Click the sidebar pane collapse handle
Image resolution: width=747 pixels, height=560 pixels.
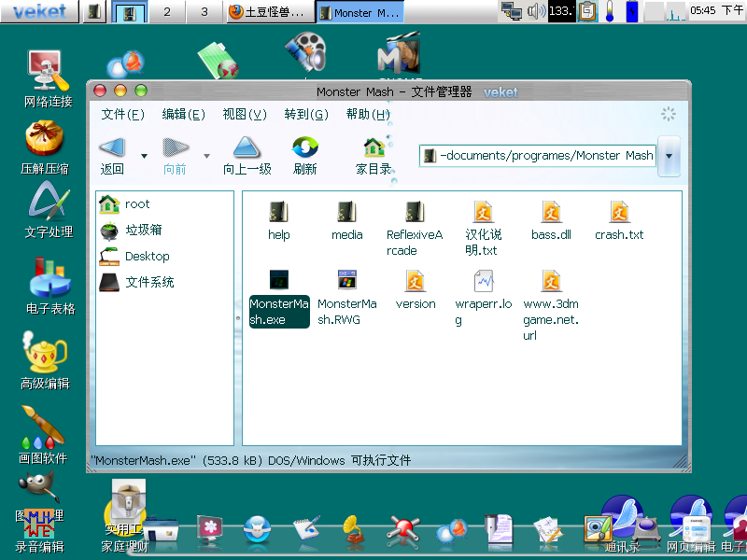pos(238,317)
